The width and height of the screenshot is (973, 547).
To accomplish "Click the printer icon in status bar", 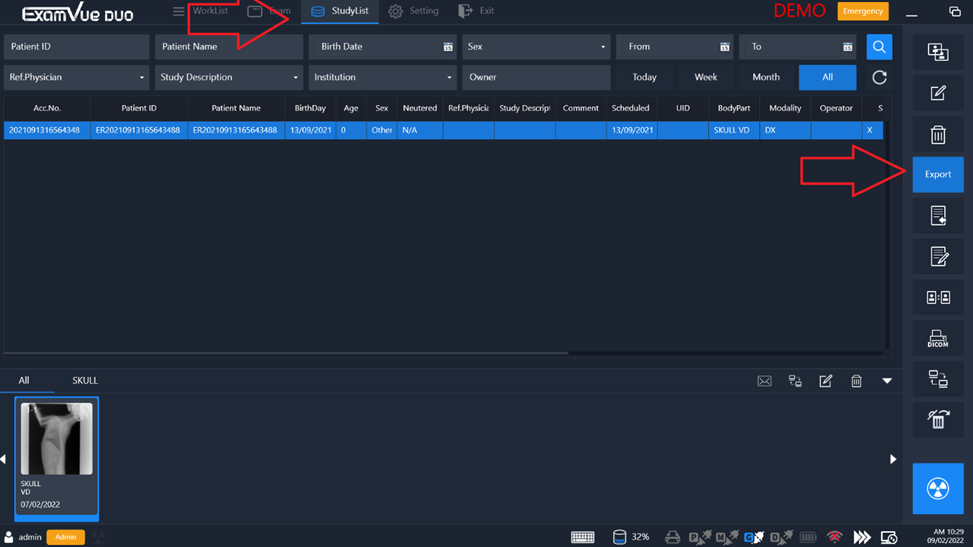I will [x=672, y=537].
